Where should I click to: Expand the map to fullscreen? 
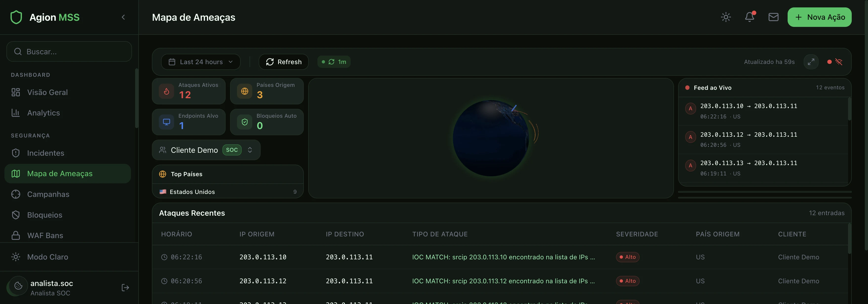point(811,62)
